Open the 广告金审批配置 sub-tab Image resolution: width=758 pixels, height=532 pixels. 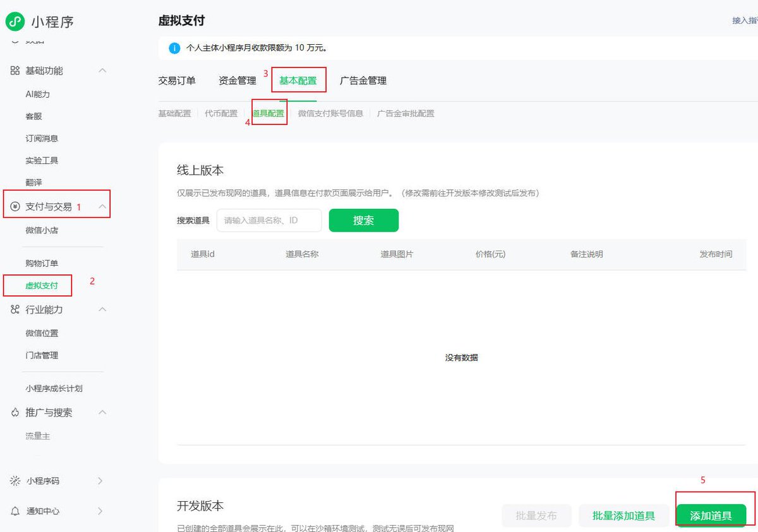[406, 114]
